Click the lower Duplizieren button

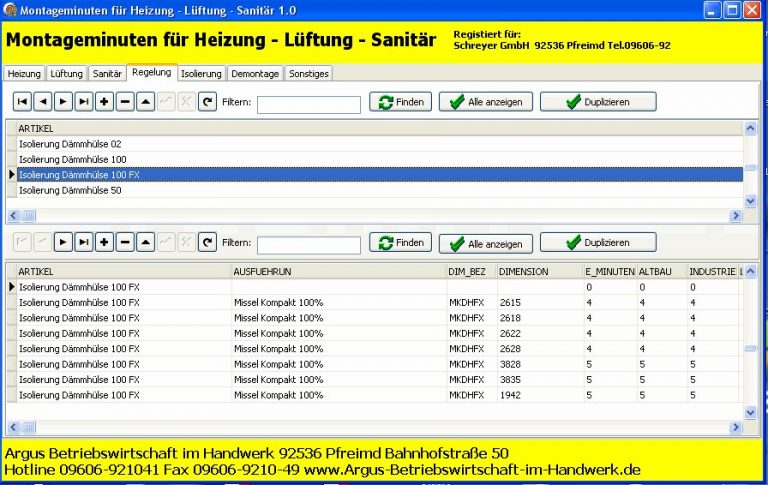(598, 242)
